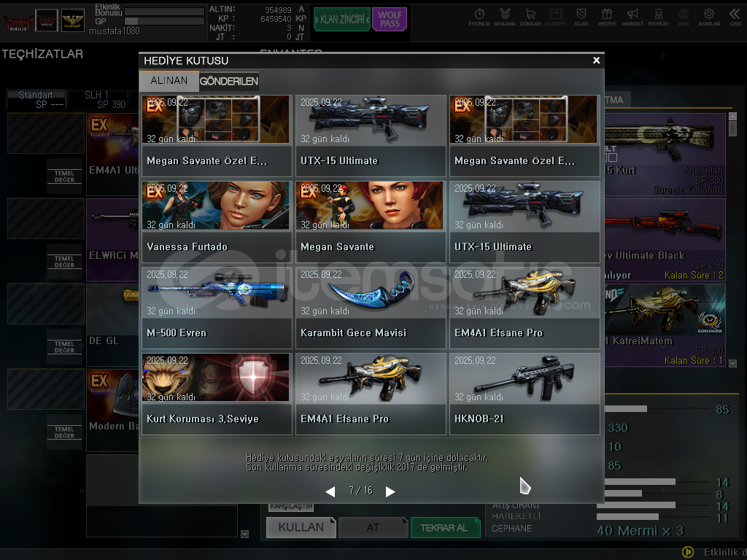Click the 40 Mermi x 3 ammo value
Viewport: 747px width, 560px height.
point(640,531)
